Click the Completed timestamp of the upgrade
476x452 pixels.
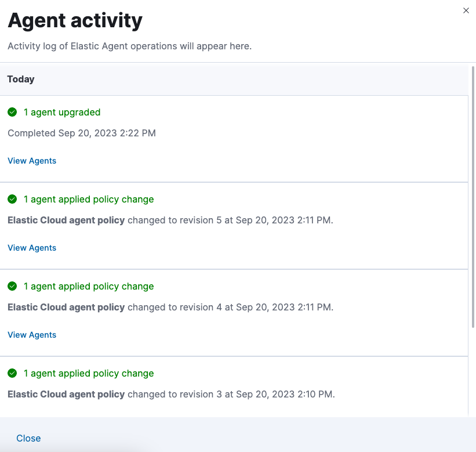(81, 133)
